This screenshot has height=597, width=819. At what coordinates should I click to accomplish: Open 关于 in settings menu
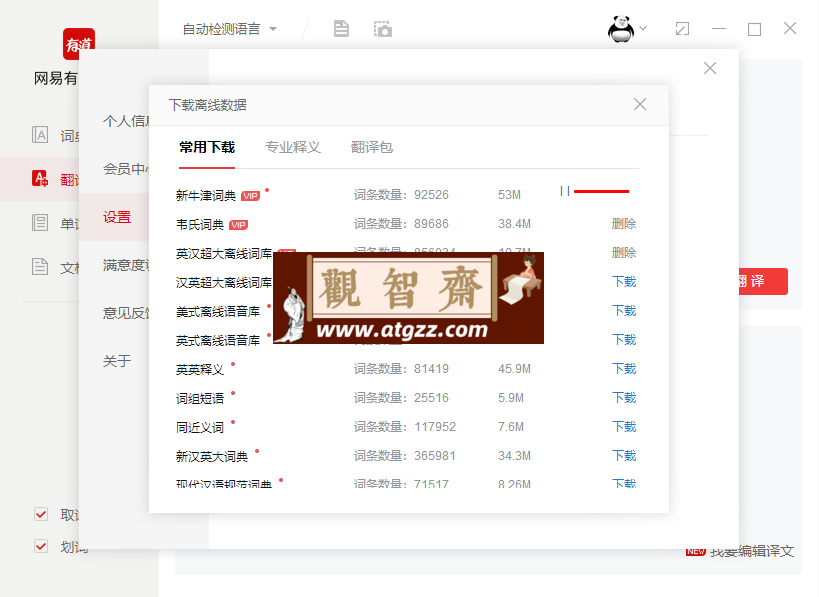coord(117,361)
